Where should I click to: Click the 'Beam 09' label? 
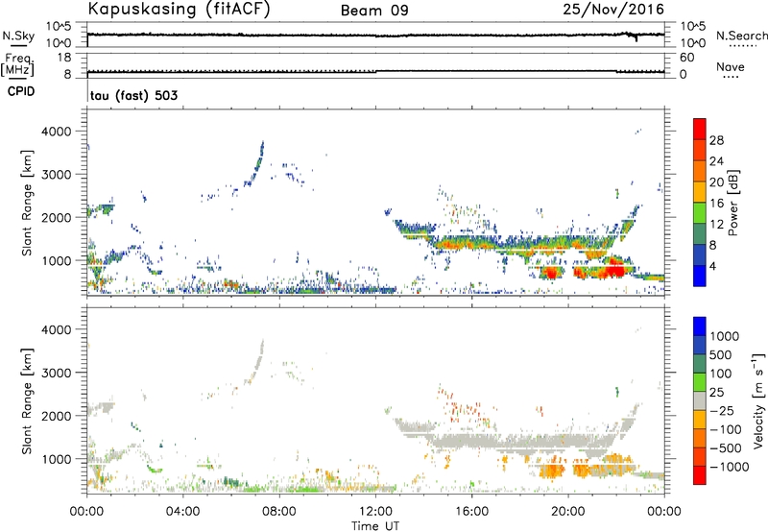[374, 11]
